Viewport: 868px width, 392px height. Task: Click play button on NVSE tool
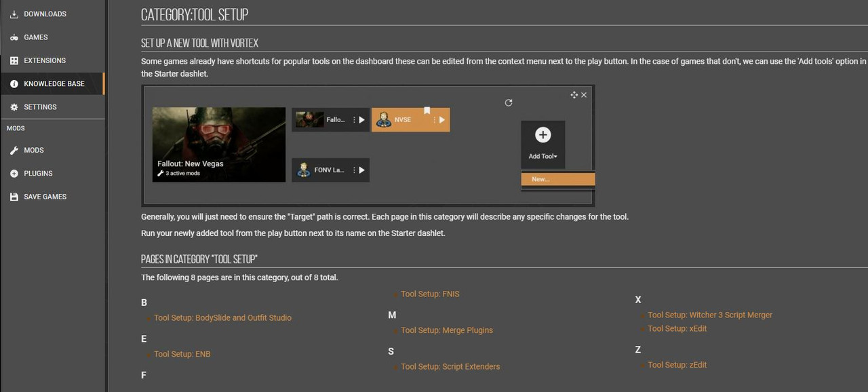441,119
